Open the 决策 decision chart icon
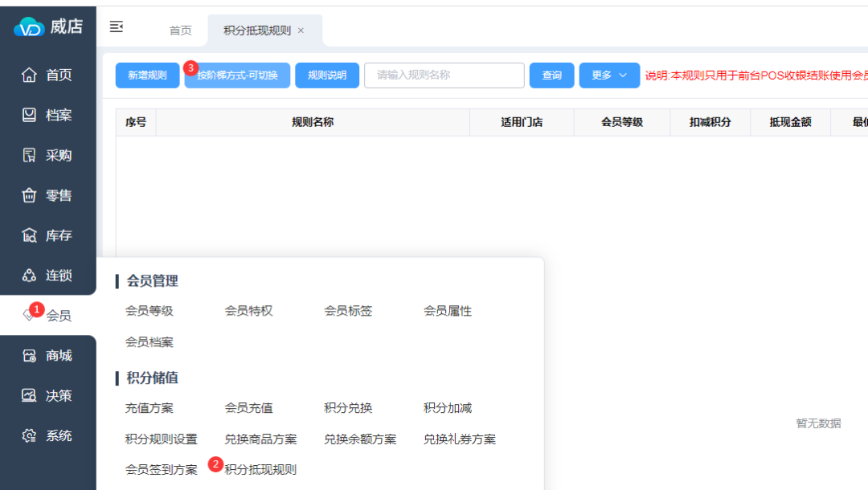Viewport: 868px width, 490px height. [29, 396]
